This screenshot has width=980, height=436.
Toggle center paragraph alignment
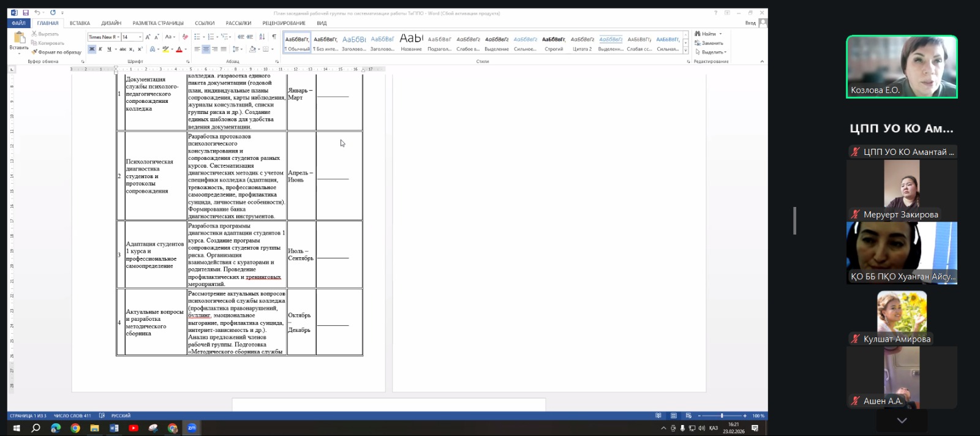tap(206, 49)
